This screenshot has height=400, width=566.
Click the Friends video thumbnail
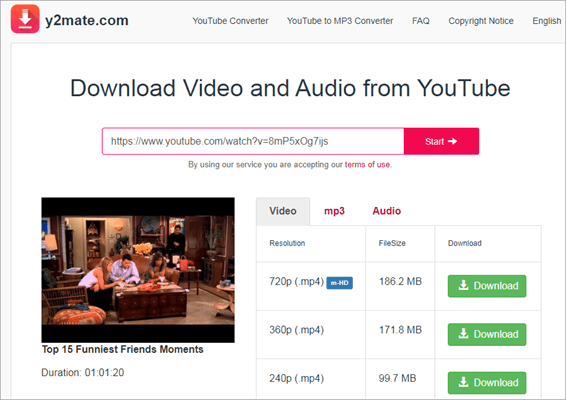[x=138, y=270]
